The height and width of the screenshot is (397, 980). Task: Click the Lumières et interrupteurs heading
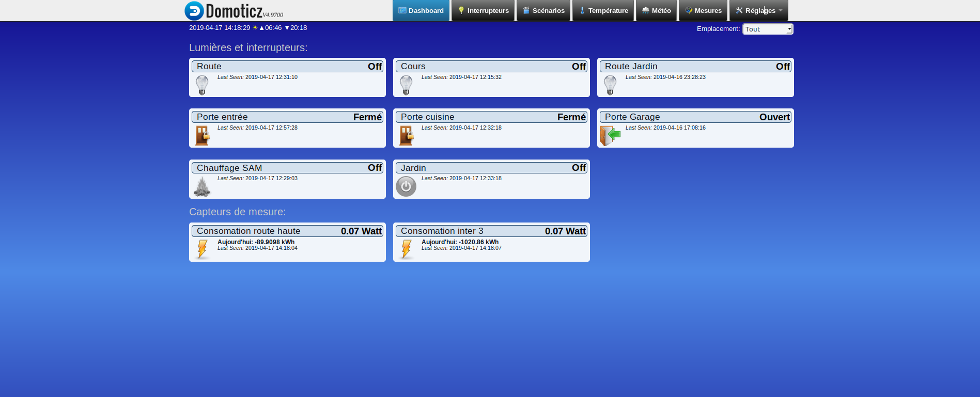click(x=248, y=47)
